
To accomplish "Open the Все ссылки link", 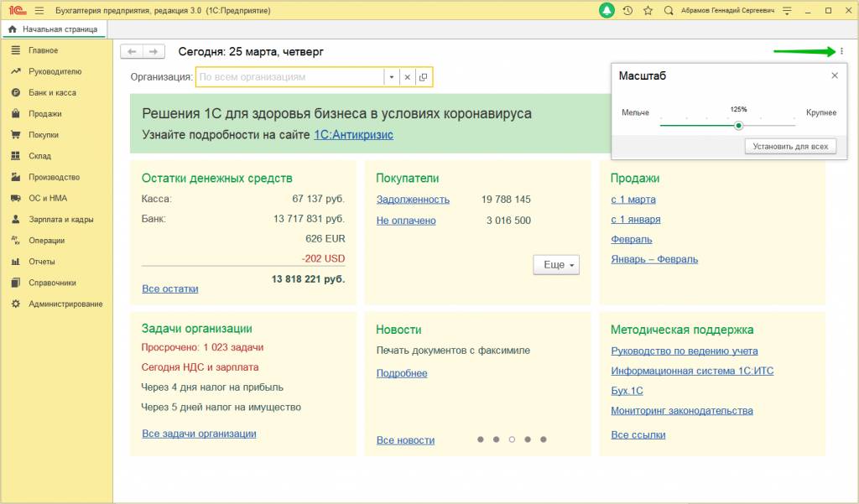I will coord(638,434).
